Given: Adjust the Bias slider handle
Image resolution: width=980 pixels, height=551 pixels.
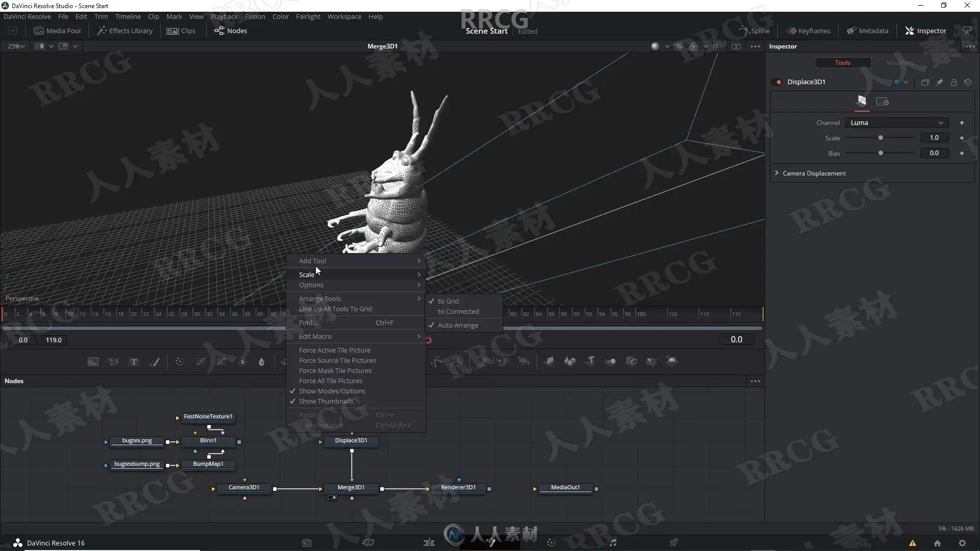Looking at the screenshot, I should pos(880,153).
